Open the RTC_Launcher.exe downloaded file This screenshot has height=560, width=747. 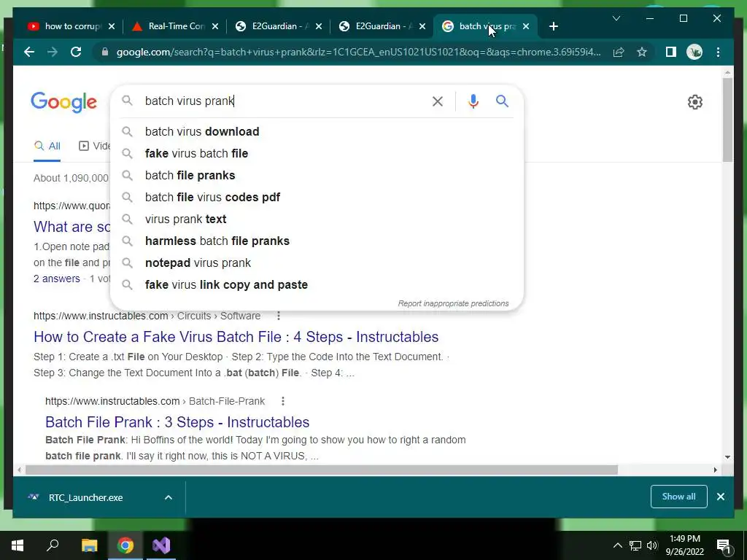pos(85,497)
